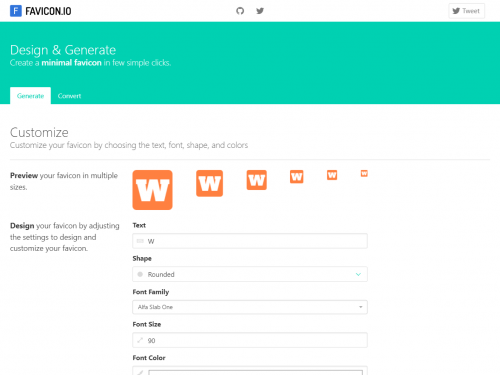Click the Tweet button
This screenshot has width=500, height=375.
click(x=466, y=11)
